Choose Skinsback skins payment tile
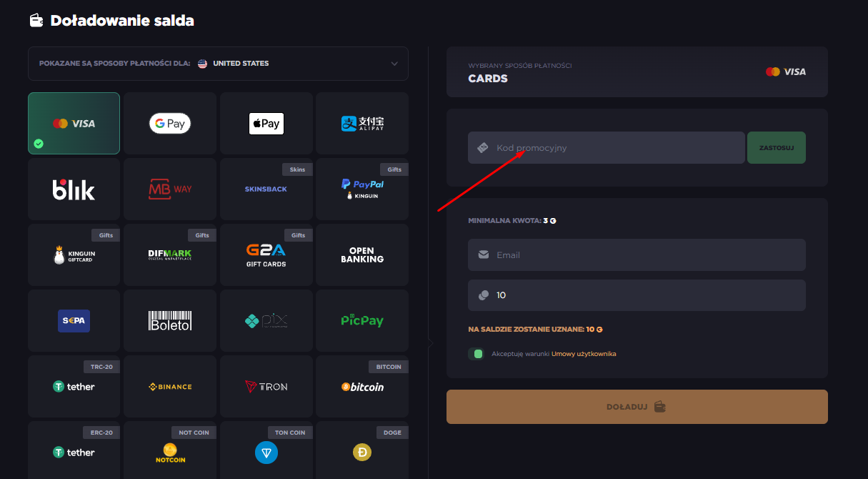Screen dimensions: 868x479 click(266, 189)
